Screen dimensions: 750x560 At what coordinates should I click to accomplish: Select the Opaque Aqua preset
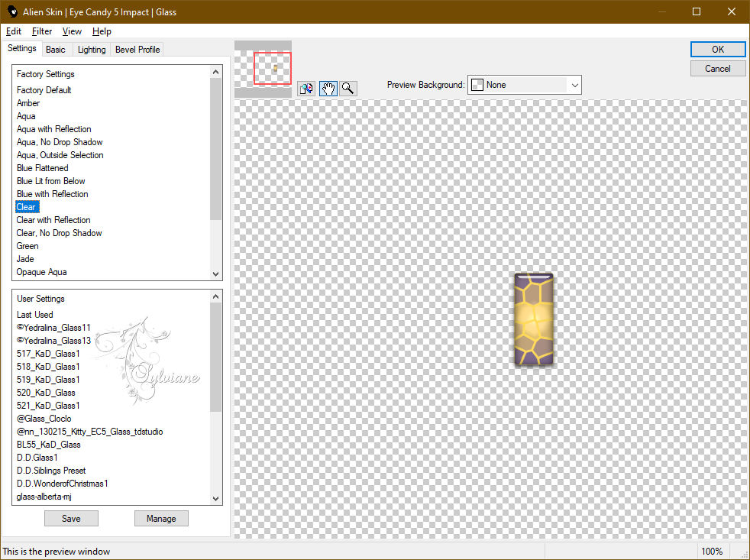[41, 272]
